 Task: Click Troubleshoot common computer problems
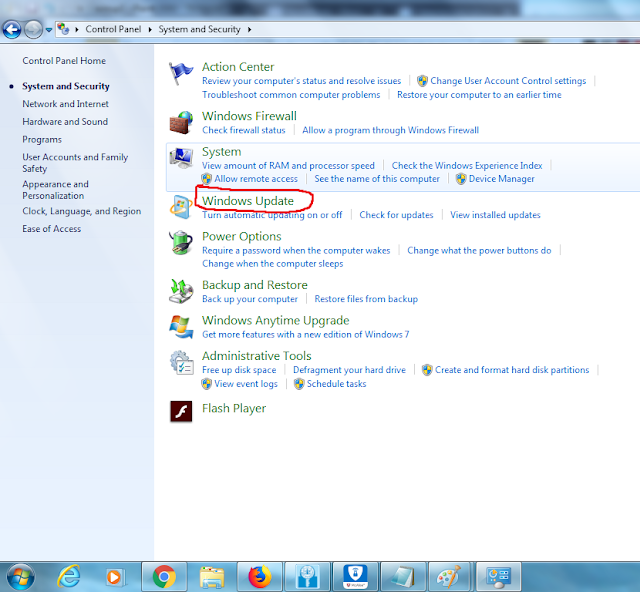[x=291, y=95]
